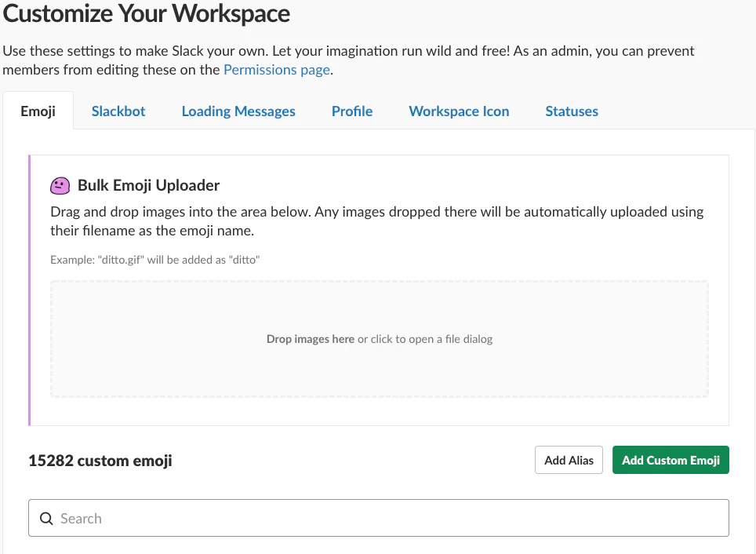The width and height of the screenshot is (756, 554).
Task: Open the Permissions page link
Action: 277,70
